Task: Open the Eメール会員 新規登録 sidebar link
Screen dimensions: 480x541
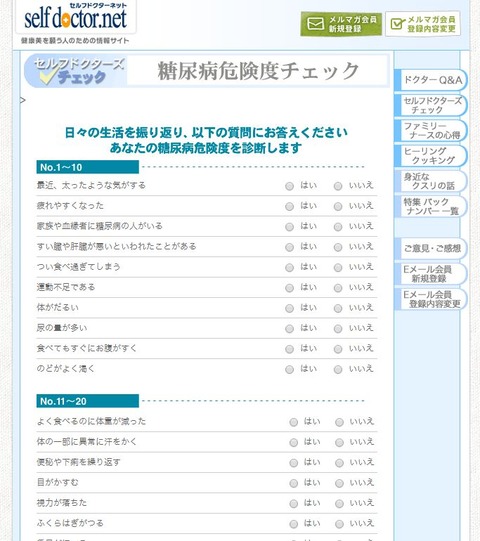Action: click(431, 274)
